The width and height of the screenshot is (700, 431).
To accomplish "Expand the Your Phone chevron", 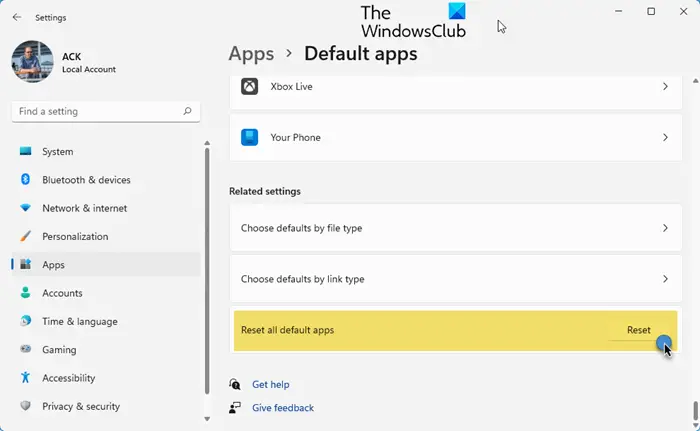I will (665, 137).
